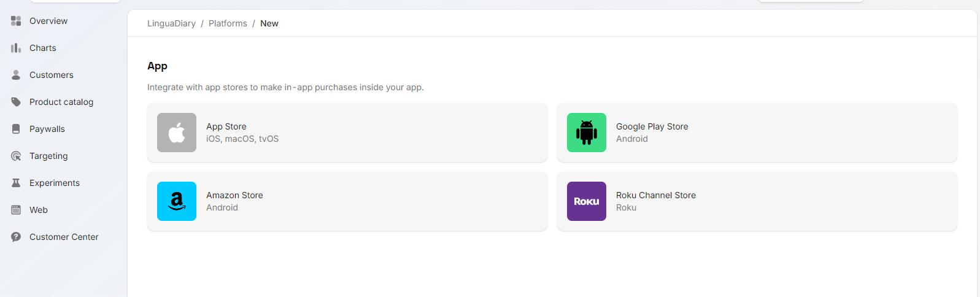Screen dimensions: 980x297
Task: Open the Charts menu item
Action: point(43,48)
